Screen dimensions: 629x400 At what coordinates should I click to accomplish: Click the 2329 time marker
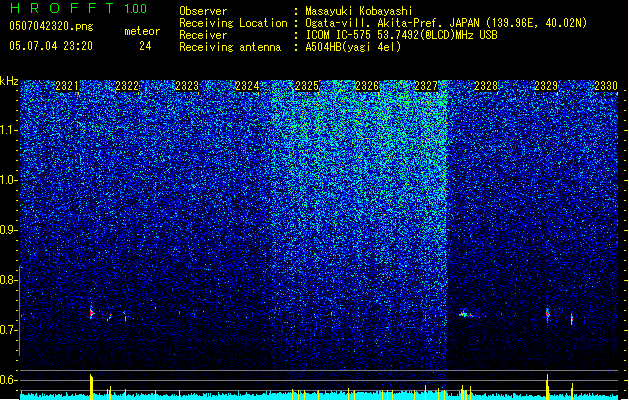546,86
